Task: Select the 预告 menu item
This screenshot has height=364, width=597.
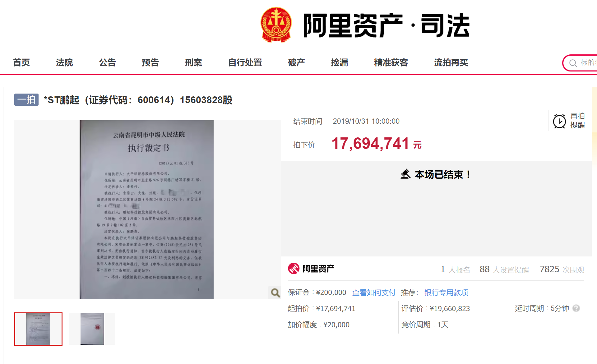Action: [x=150, y=62]
